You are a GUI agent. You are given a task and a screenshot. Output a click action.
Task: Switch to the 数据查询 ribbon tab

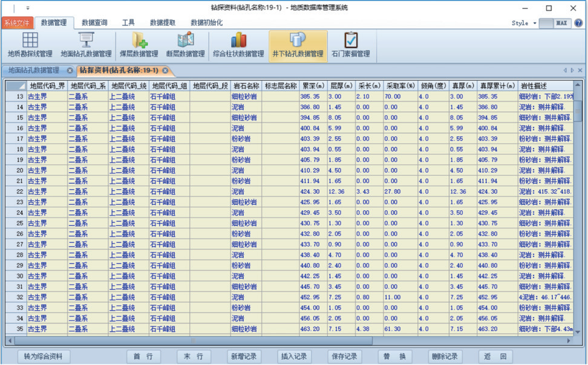click(94, 23)
